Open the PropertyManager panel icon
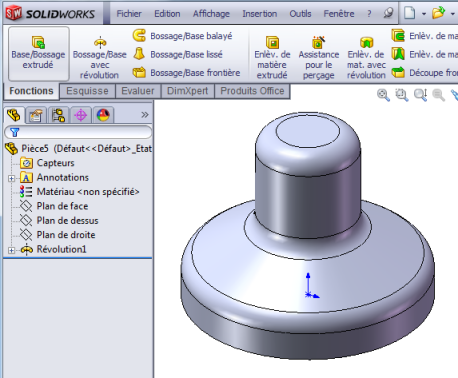Screen dimensions: 458x378 pos(36,115)
